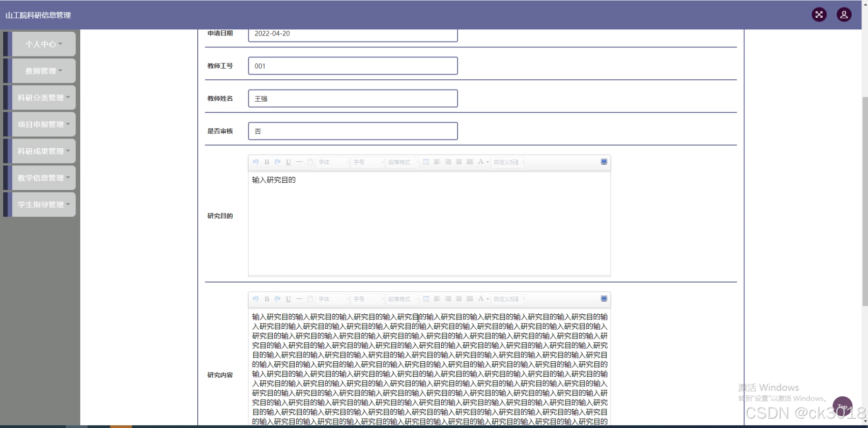Expand the 项目申报管理 sidebar menu
The image size is (868, 428).
click(44, 124)
